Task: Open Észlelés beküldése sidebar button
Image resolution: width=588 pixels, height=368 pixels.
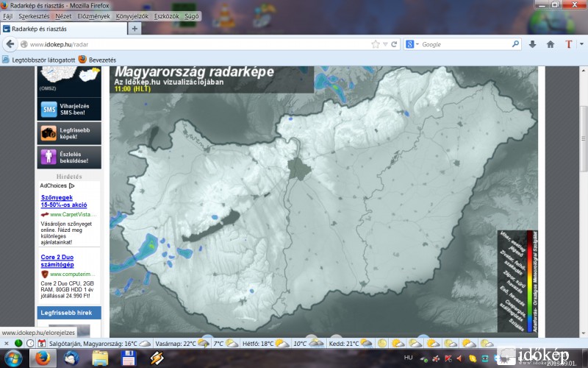Action: click(69, 158)
